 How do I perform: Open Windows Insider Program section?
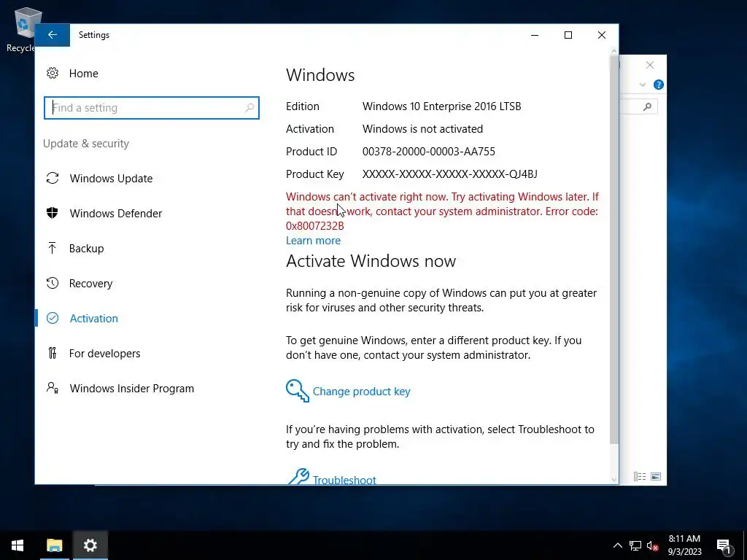(132, 389)
